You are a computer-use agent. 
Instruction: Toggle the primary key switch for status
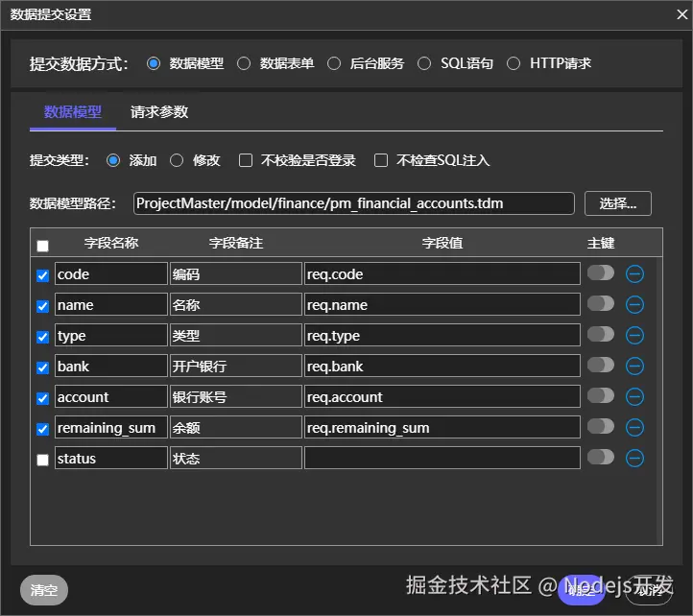601,458
